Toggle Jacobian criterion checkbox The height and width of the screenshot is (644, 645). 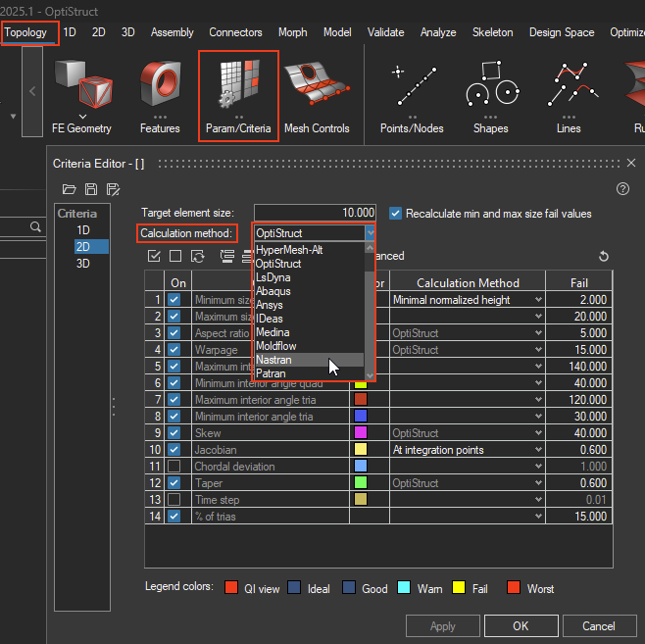174,450
